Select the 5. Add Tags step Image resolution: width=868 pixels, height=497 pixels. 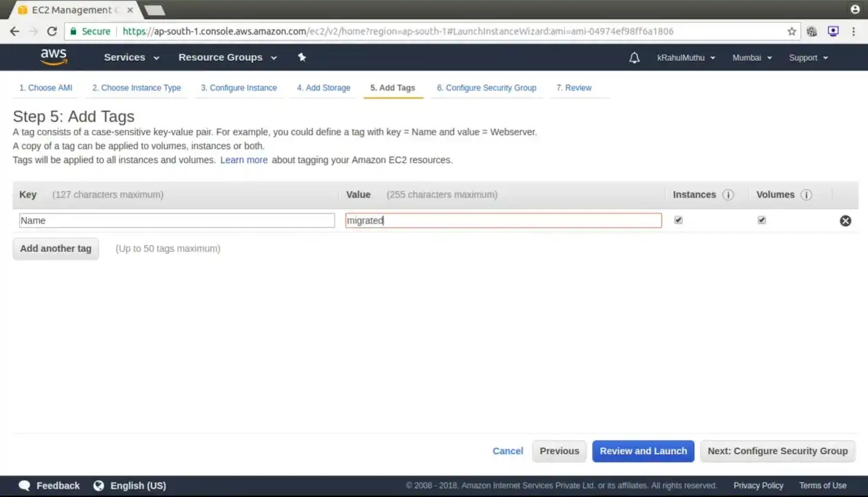click(x=393, y=88)
